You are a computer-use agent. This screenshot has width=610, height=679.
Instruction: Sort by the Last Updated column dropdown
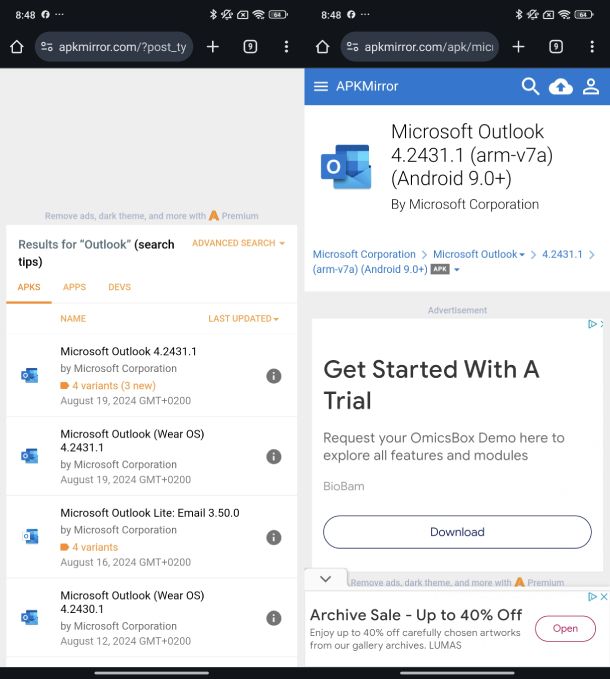pyautogui.click(x=243, y=318)
